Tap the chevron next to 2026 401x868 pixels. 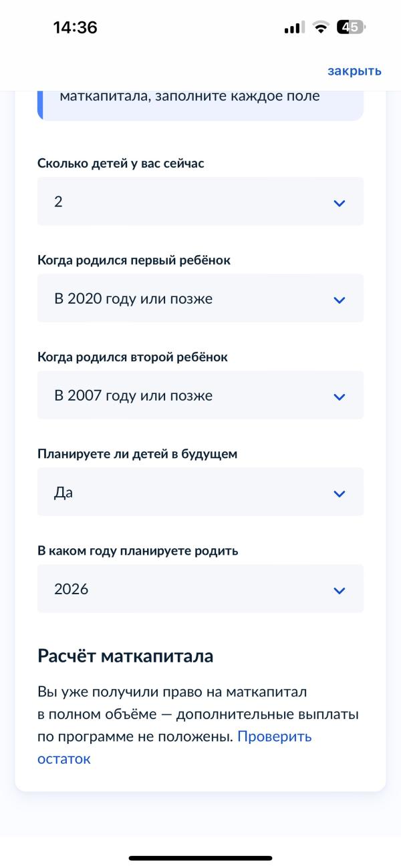click(x=340, y=590)
